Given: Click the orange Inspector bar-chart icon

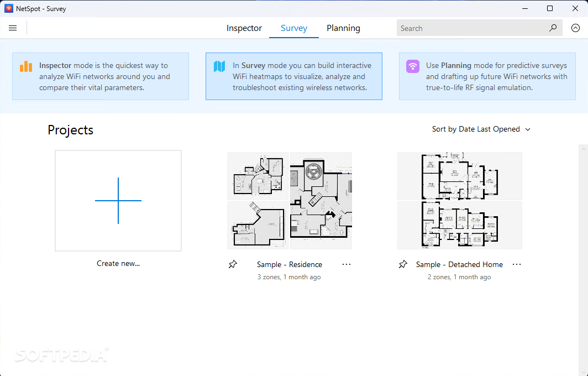Looking at the screenshot, I should coord(26,66).
